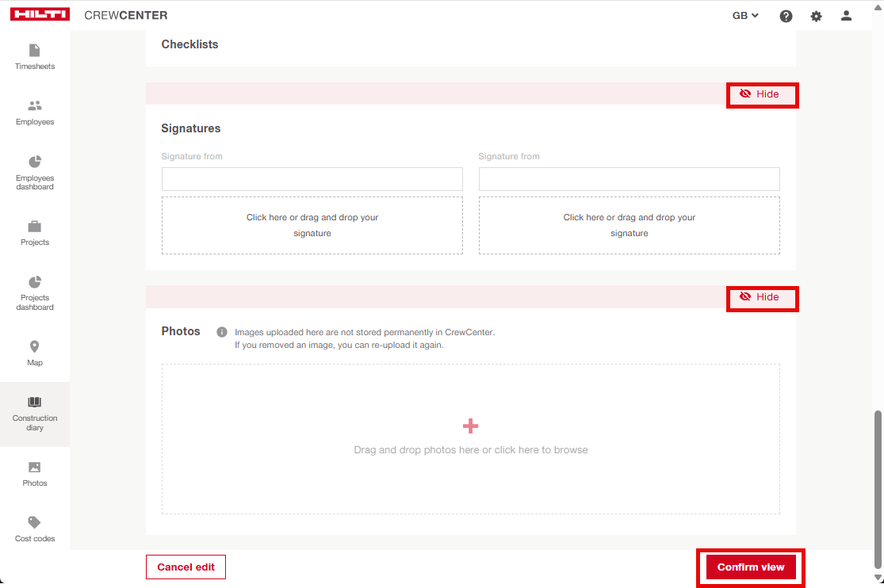Open the Map location pin
The image size is (884, 588).
pyautogui.click(x=34, y=347)
